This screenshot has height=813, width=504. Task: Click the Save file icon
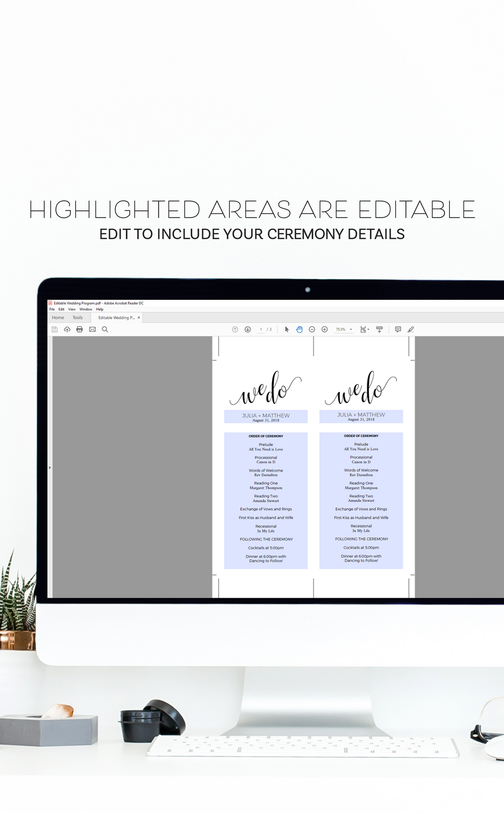click(55, 330)
